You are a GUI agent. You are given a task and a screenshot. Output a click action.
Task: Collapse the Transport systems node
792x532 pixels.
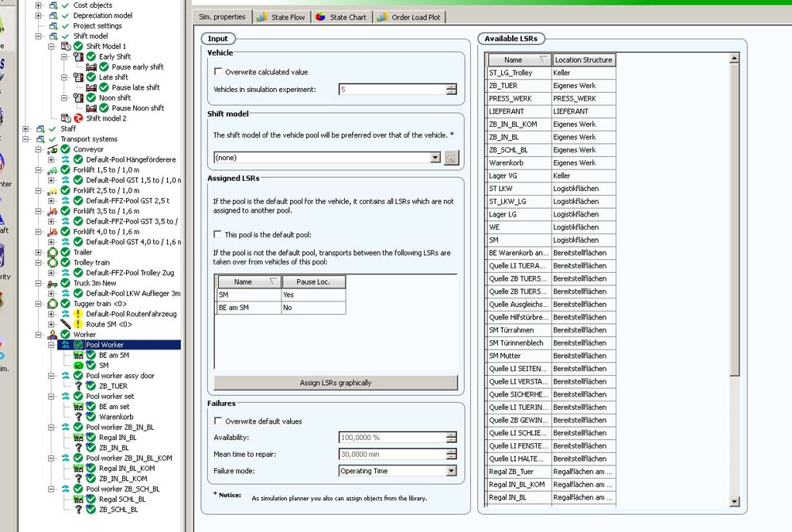click(26, 139)
